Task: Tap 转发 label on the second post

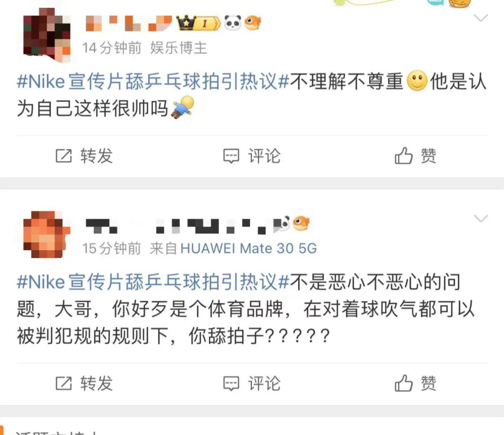Action: [97, 383]
